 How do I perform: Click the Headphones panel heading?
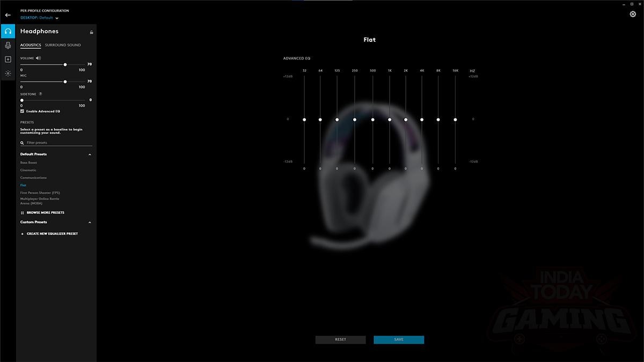pos(39,32)
